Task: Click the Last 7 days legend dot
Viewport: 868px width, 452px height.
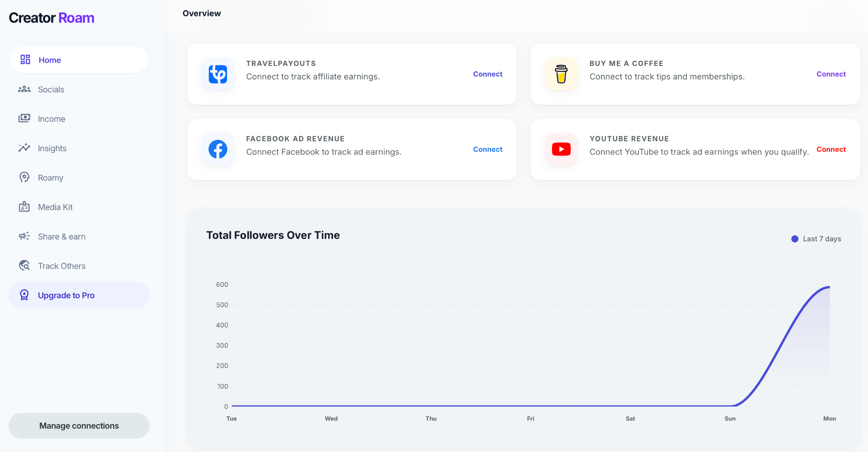Action: coord(795,239)
